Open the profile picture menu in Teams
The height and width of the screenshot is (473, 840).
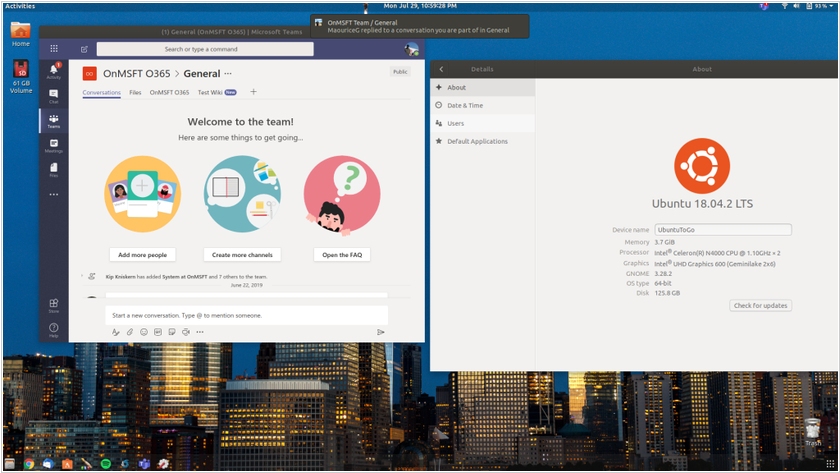click(411, 49)
